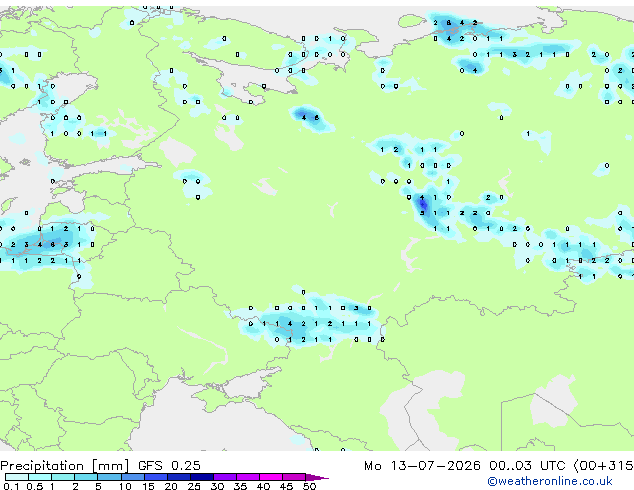
Task: Pick the 5–10 mm legend color swatch
Action: (109, 477)
